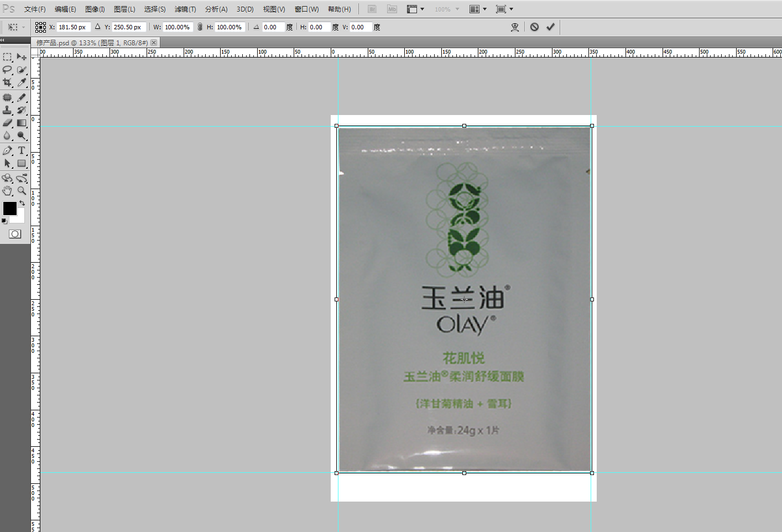Toggle maintain aspect ratio link
This screenshot has width=782, height=532.
[200, 27]
